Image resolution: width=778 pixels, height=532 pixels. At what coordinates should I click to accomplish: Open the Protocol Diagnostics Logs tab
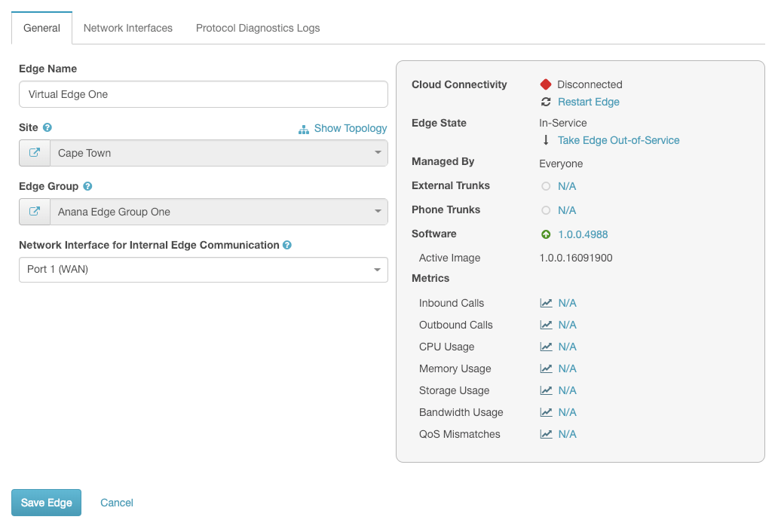click(258, 28)
